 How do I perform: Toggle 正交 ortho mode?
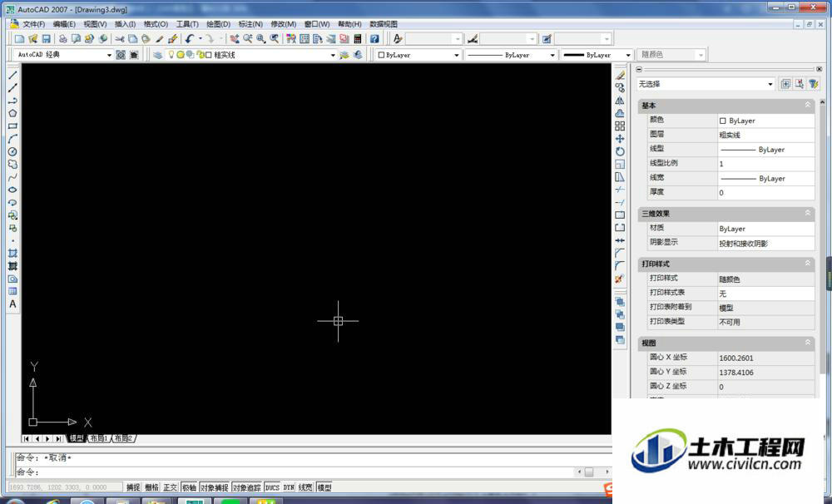[171, 487]
